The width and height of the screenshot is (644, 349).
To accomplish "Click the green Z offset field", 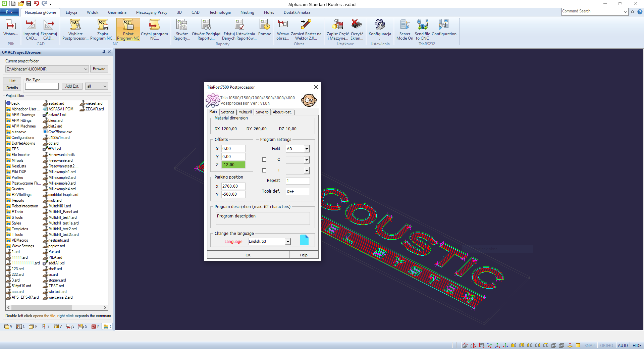I will pos(233,165).
